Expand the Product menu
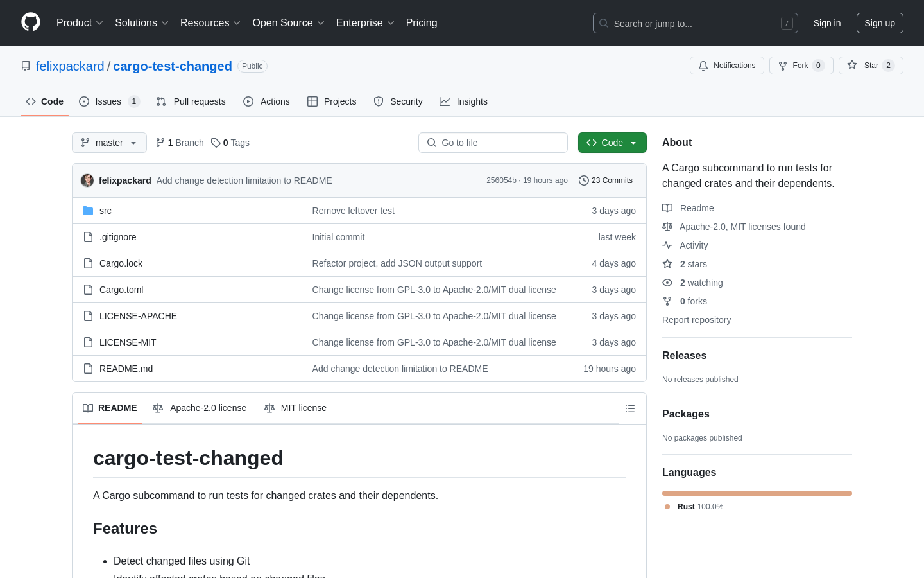This screenshot has height=578, width=924. pyautogui.click(x=80, y=22)
